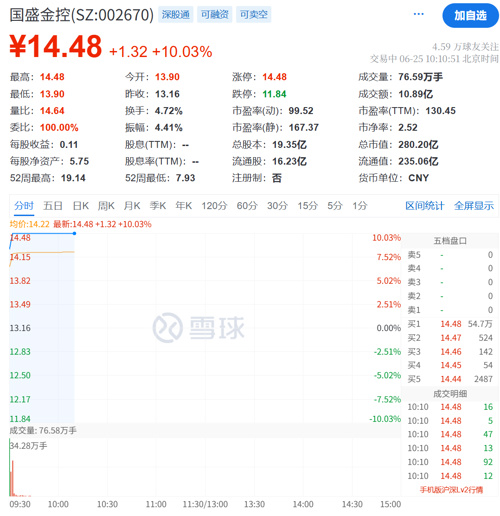Click the Xueqiu snowball watermark logo
The width and height of the screenshot is (500, 516).
pyautogui.click(x=199, y=328)
